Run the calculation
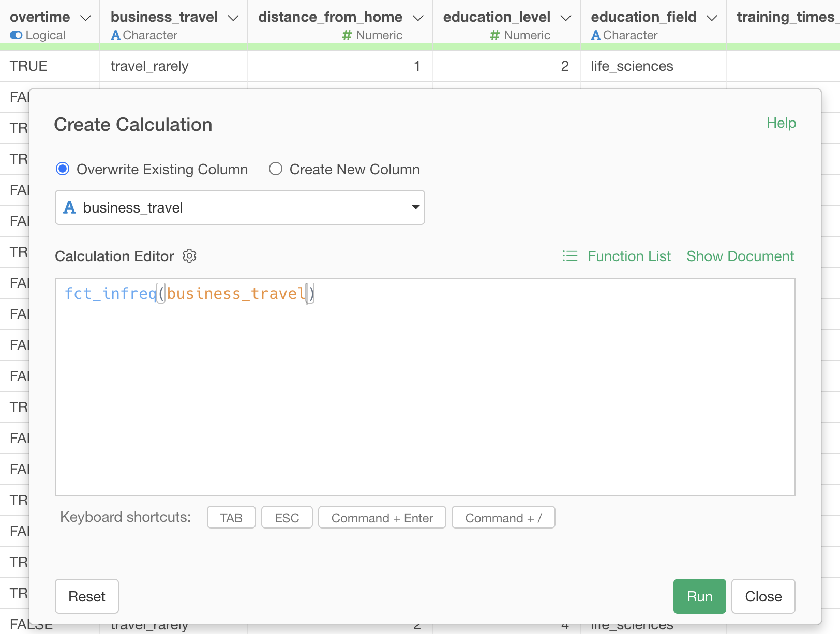 (x=699, y=596)
